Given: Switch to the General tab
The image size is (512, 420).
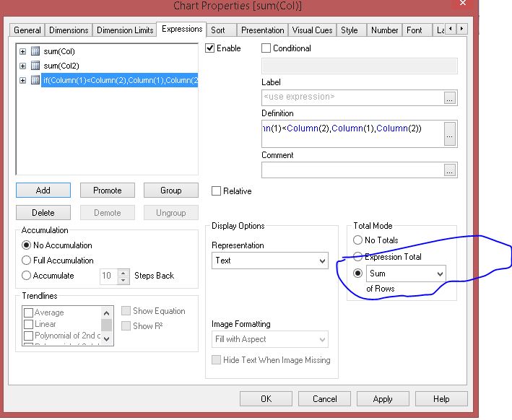Looking at the screenshot, I should [x=27, y=30].
